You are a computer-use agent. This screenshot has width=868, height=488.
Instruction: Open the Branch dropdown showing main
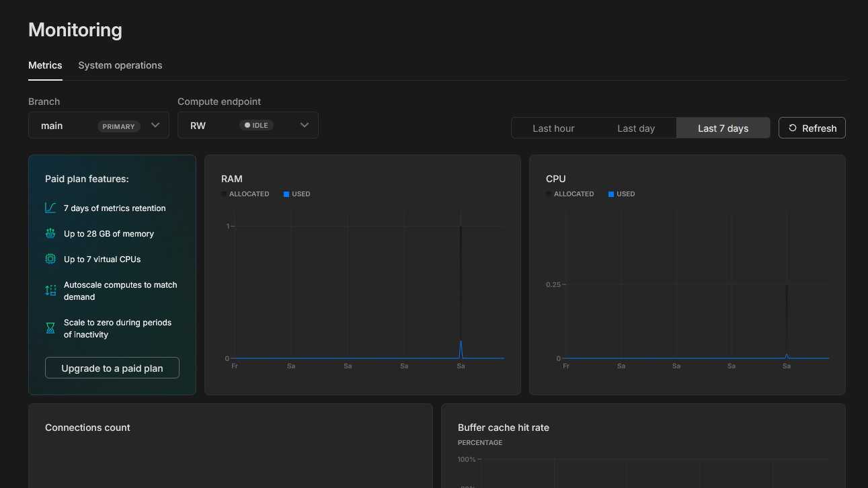click(x=99, y=126)
